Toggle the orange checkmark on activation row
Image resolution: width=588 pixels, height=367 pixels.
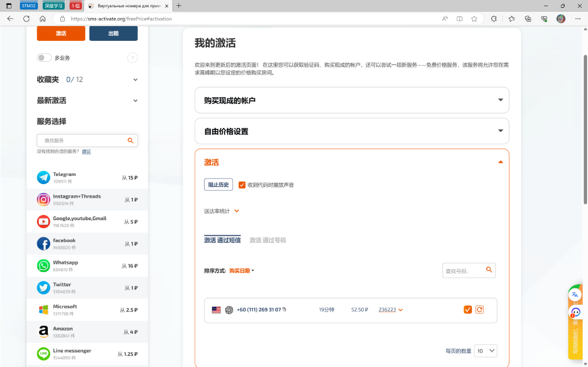click(x=468, y=310)
